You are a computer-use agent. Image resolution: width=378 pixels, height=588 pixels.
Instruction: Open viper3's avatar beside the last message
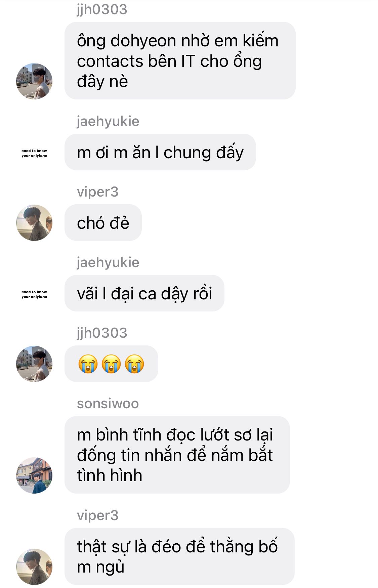pos(34,566)
